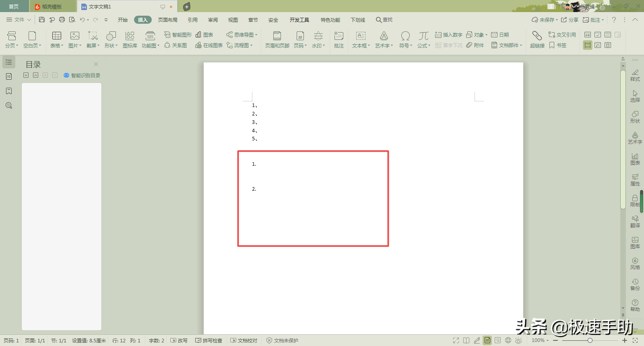
Task: Toggle form field shading button
Action: point(588,45)
